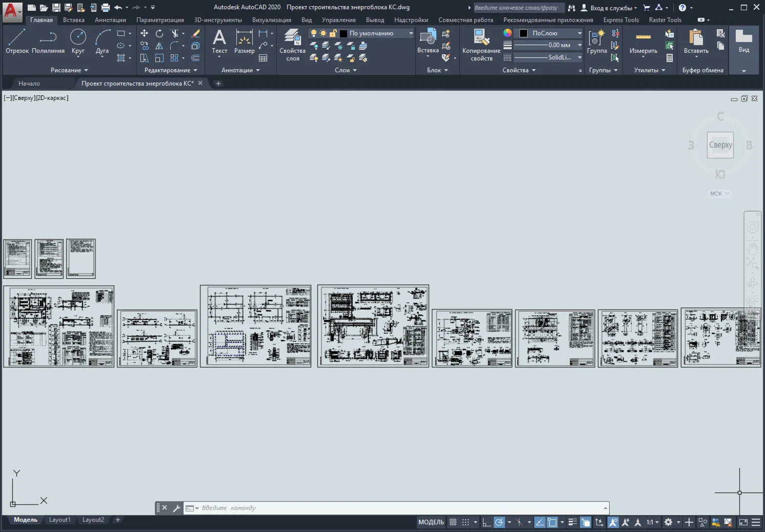The width and height of the screenshot is (765, 532).
Task: Click the object color wheel icon
Action: [x=508, y=33]
